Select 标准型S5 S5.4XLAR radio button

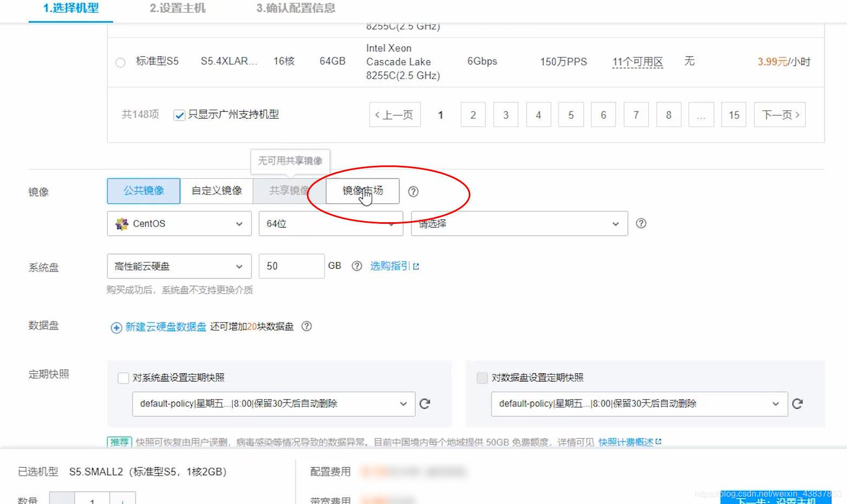pos(120,62)
